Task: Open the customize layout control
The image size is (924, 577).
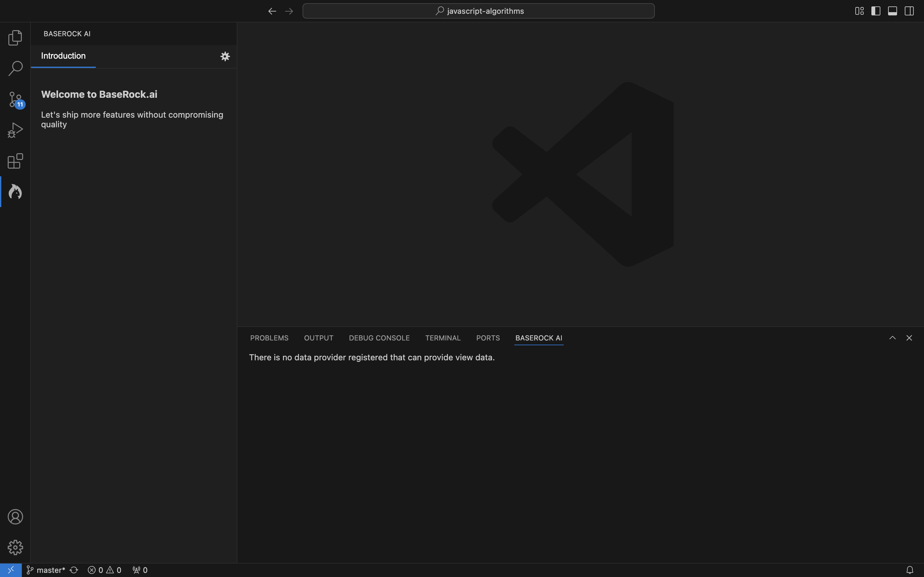Action: coord(859,11)
